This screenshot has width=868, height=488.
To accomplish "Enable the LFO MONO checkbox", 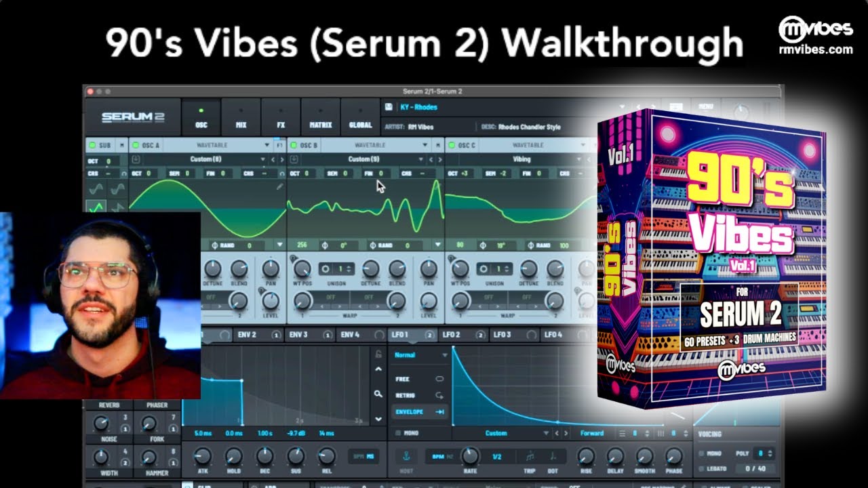I will (x=397, y=433).
